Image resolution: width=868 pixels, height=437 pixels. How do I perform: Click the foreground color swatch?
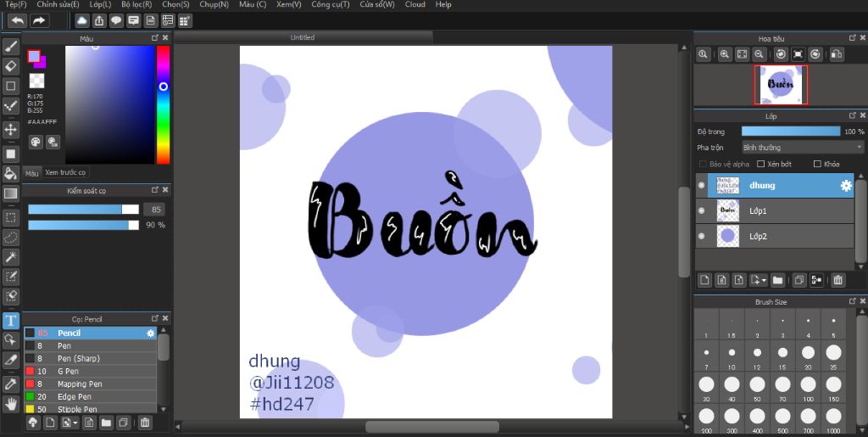click(34, 56)
